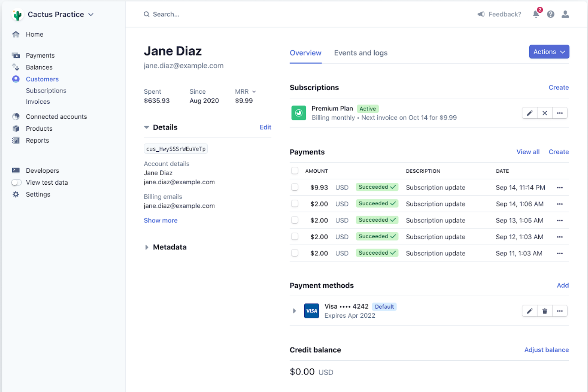Click the Reports chart icon
Screen dimensions: 588x392
16,141
